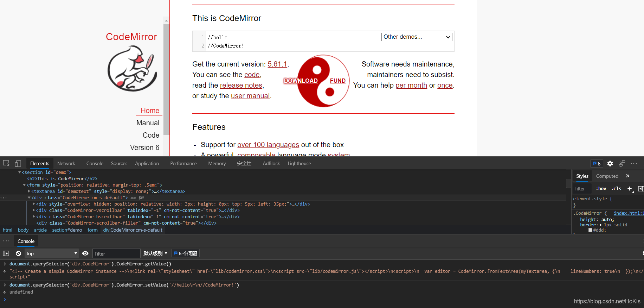
Task: Select section#demo in the breadcrumb bar
Action: click(x=67, y=230)
